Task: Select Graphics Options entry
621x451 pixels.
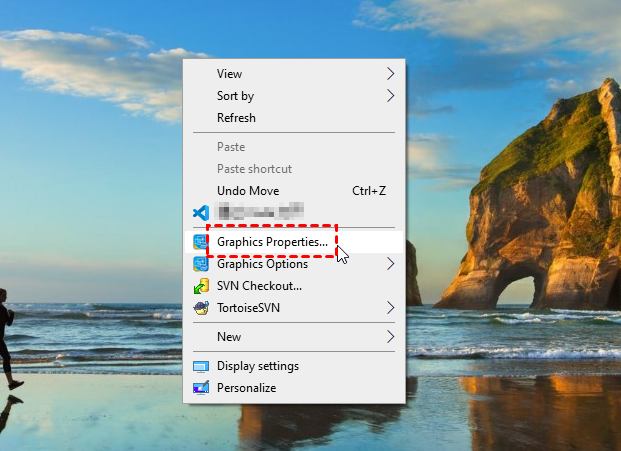Action: tap(294, 264)
